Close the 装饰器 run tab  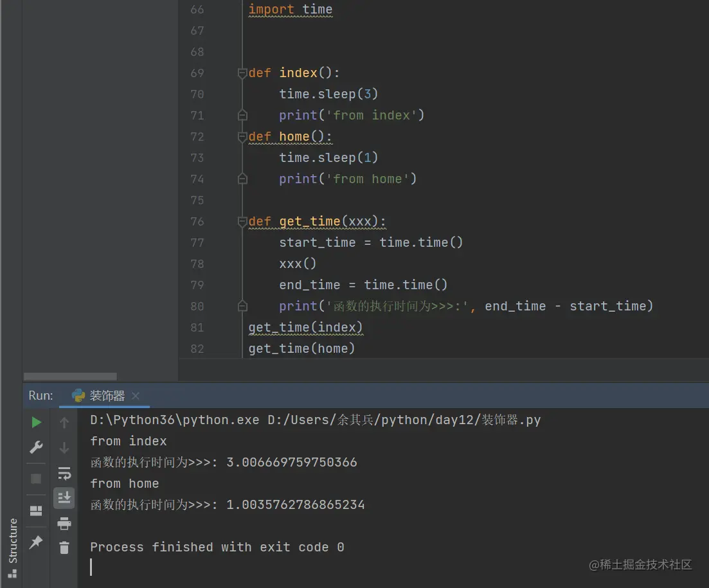point(135,396)
